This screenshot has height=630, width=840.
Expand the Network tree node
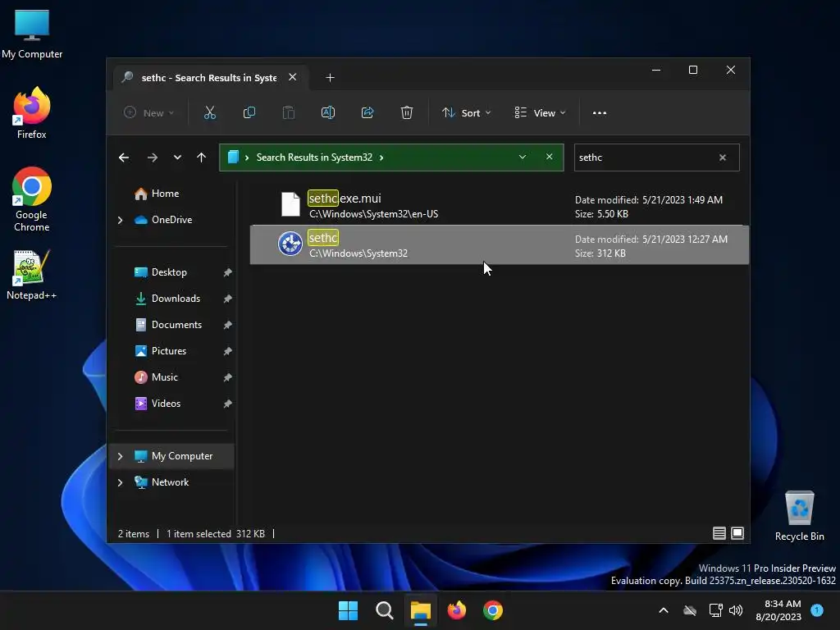click(120, 482)
